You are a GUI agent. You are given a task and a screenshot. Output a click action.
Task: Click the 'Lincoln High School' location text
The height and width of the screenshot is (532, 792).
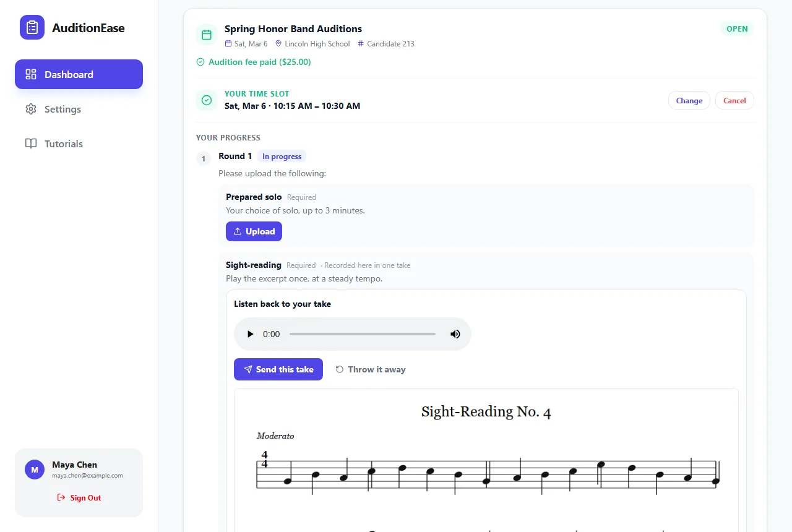(317, 44)
